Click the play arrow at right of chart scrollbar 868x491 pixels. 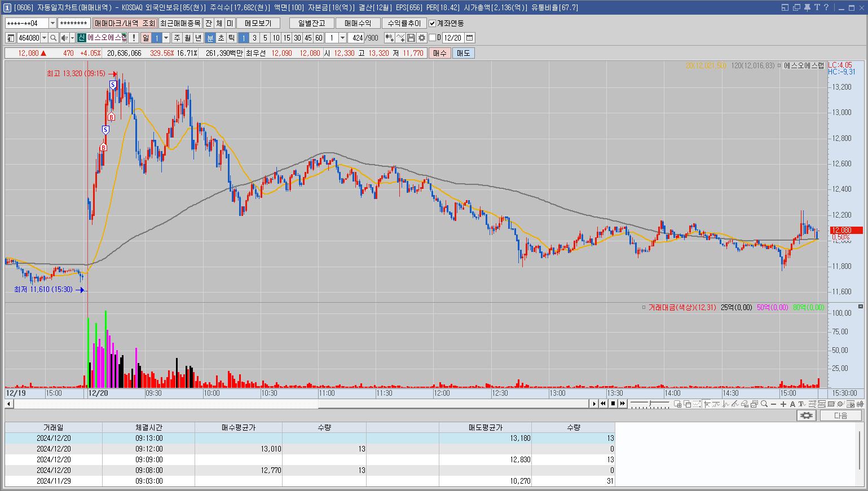click(x=594, y=404)
